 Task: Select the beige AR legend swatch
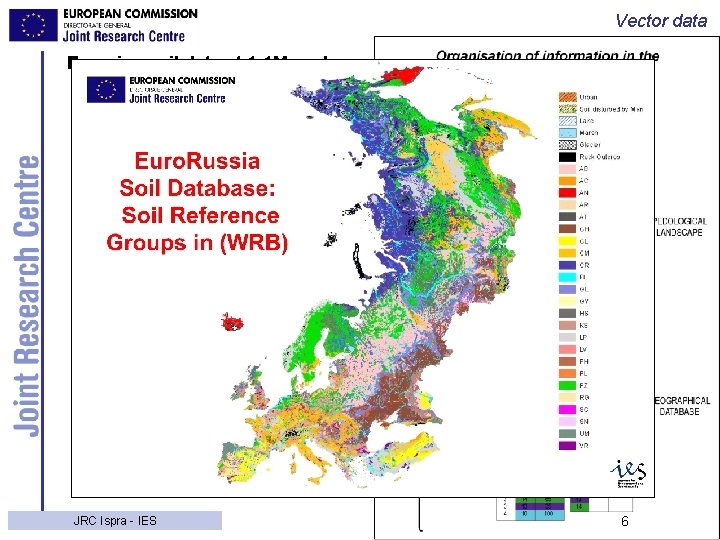click(x=568, y=205)
